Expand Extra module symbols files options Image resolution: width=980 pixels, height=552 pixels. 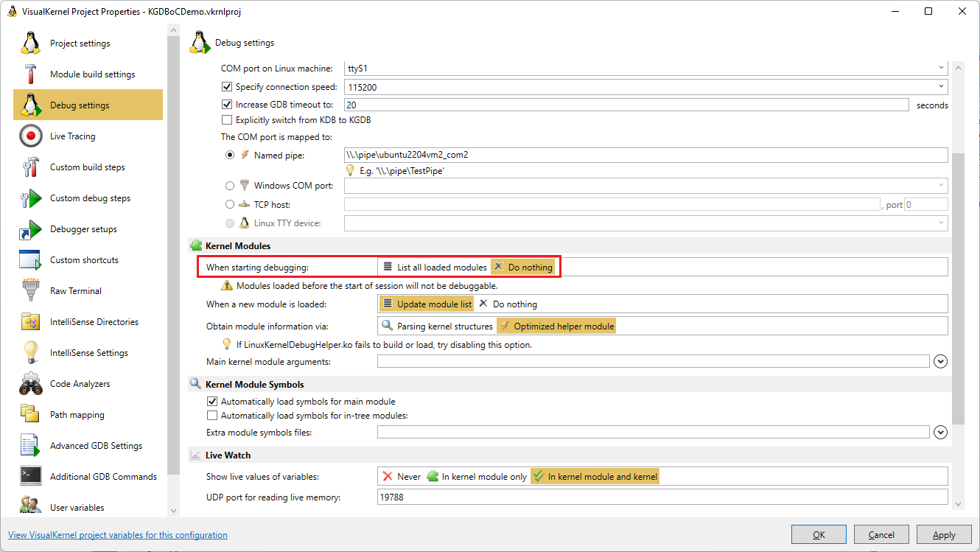940,433
